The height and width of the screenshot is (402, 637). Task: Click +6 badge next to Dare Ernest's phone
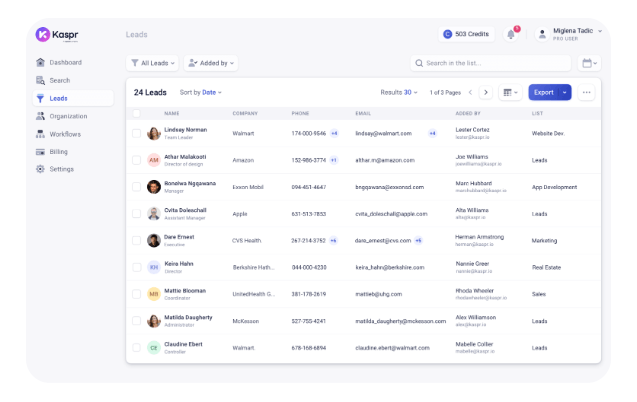click(333, 240)
